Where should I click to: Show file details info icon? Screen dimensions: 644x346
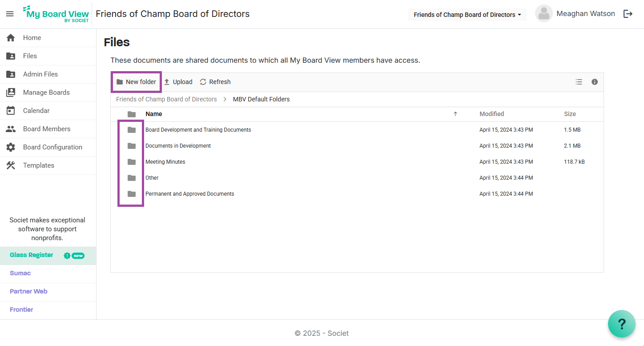(x=595, y=82)
